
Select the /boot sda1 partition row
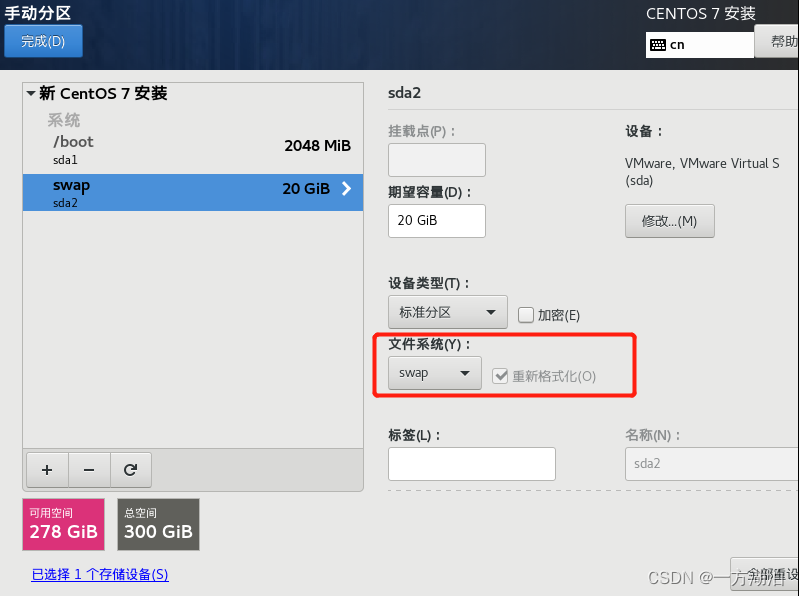(193, 150)
